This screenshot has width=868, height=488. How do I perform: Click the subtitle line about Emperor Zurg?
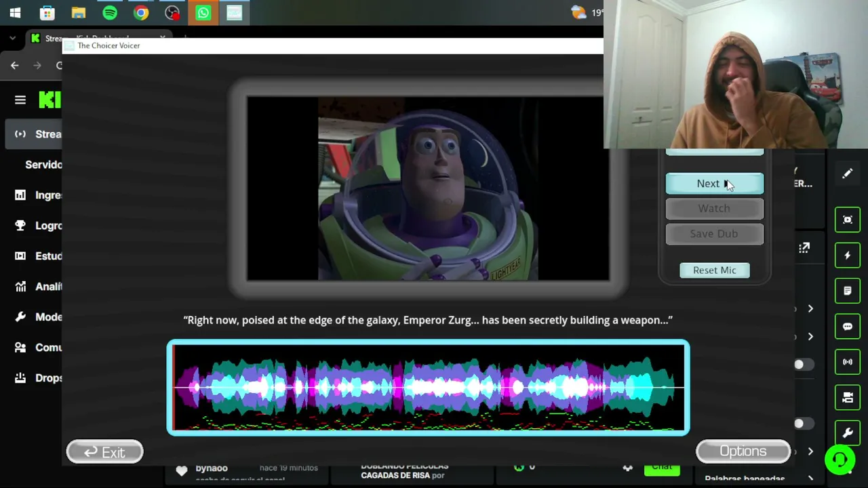(428, 320)
